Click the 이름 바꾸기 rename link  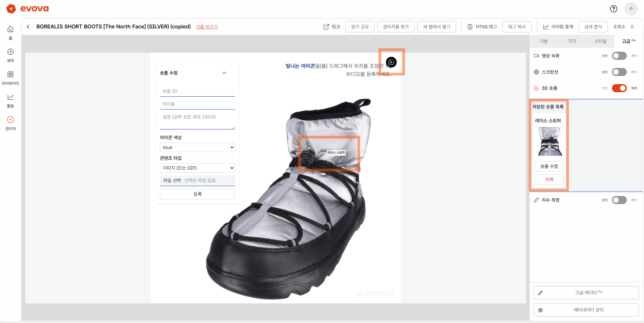click(207, 27)
